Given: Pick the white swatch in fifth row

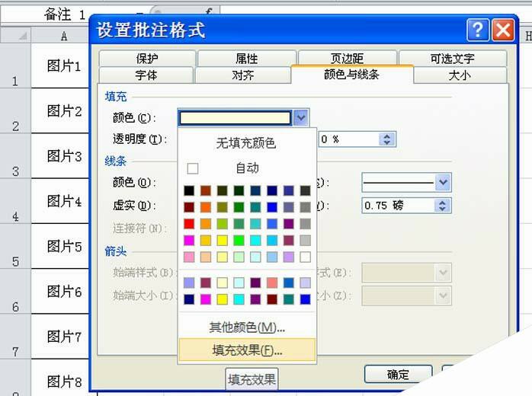Looking at the screenshot, I should [x=306, y=257].
